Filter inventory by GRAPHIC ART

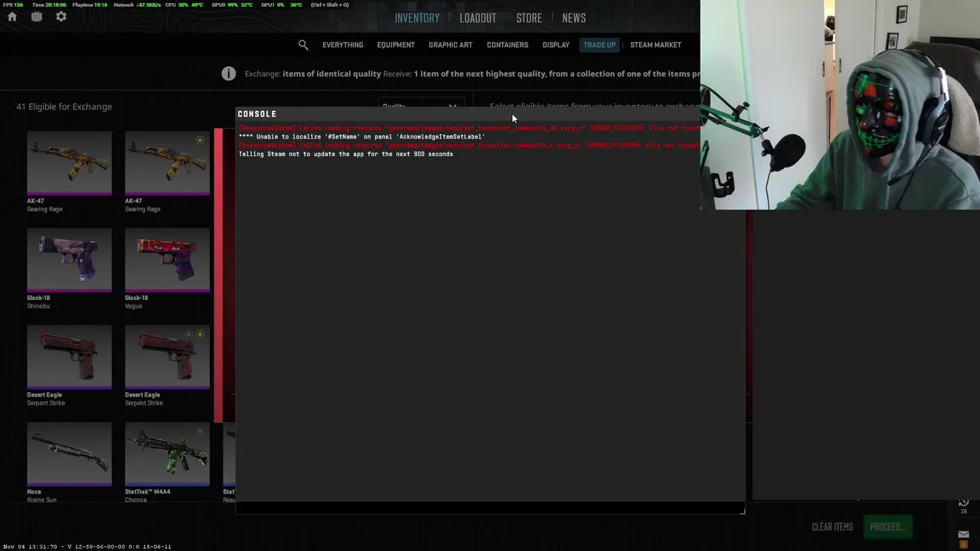click(x=450, y=45)
